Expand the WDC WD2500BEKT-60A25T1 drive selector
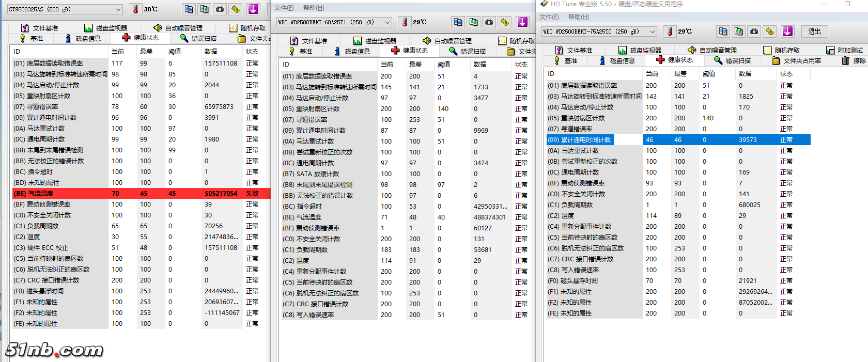 [x=388, y=22]
